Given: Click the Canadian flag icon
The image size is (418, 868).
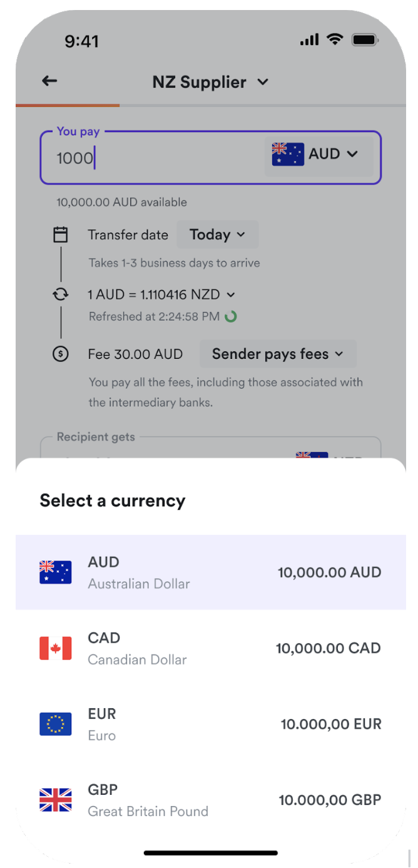Looking at the screenshot, I should click(x=56, y=648).
